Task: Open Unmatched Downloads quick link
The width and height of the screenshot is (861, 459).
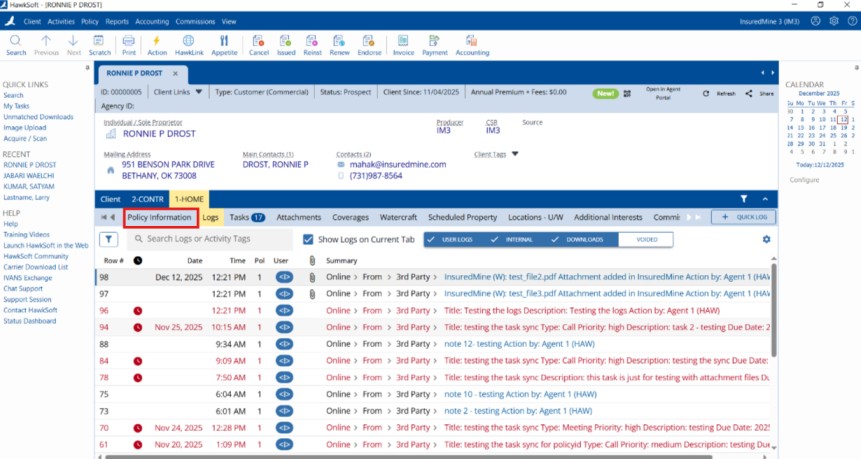Action: pyautogui.click(x=38, y=117)
